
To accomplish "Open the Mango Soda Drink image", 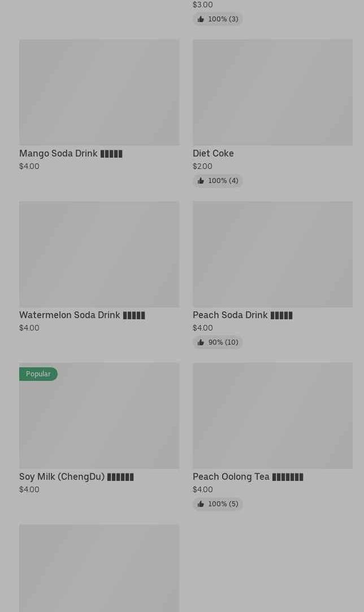I will [99, 92].
